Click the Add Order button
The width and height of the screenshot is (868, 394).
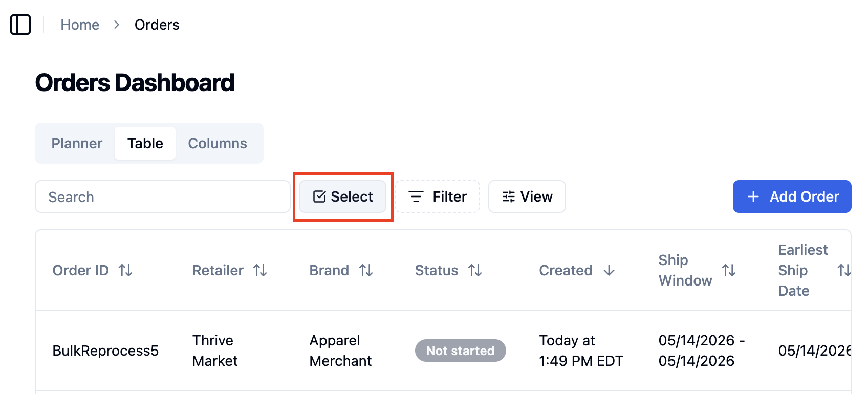click(x=792, y=196)
